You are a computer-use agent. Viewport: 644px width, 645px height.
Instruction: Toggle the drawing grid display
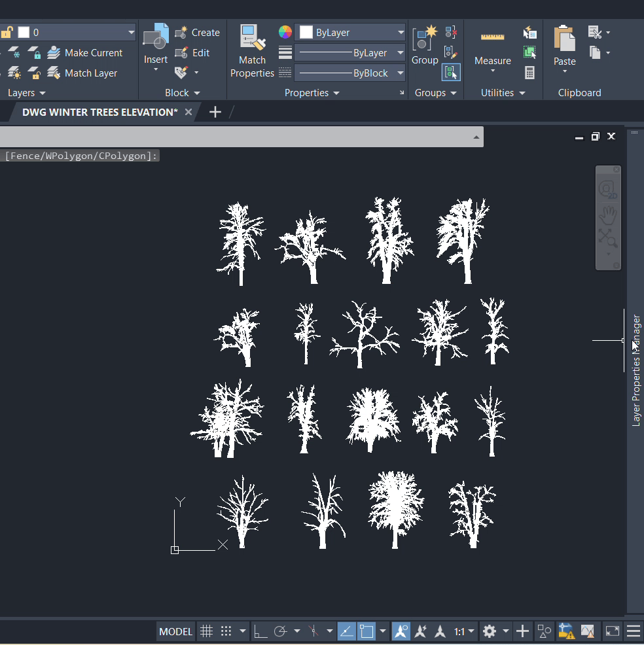206,631
